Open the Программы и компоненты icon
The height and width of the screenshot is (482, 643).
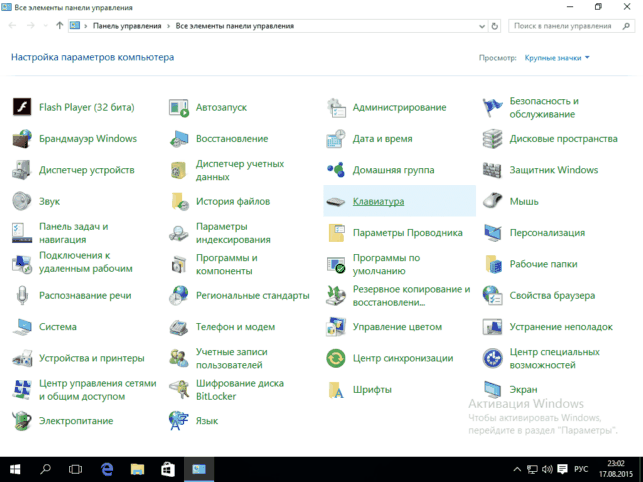click(179, 264)
